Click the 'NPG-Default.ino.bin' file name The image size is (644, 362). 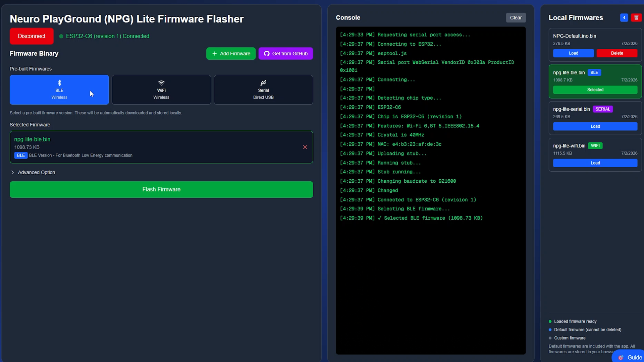pyautogui.click(x=575, y=36)
